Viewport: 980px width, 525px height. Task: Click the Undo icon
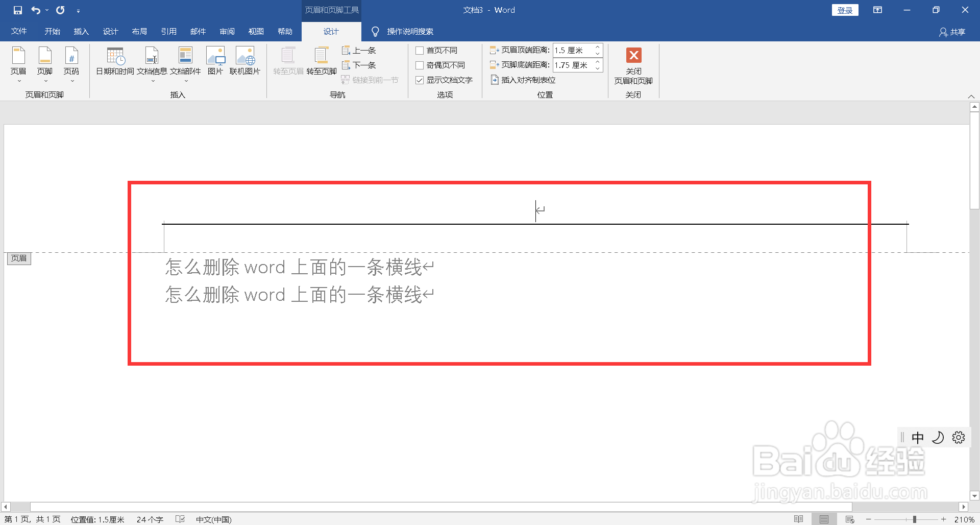(x=35, y=10)
